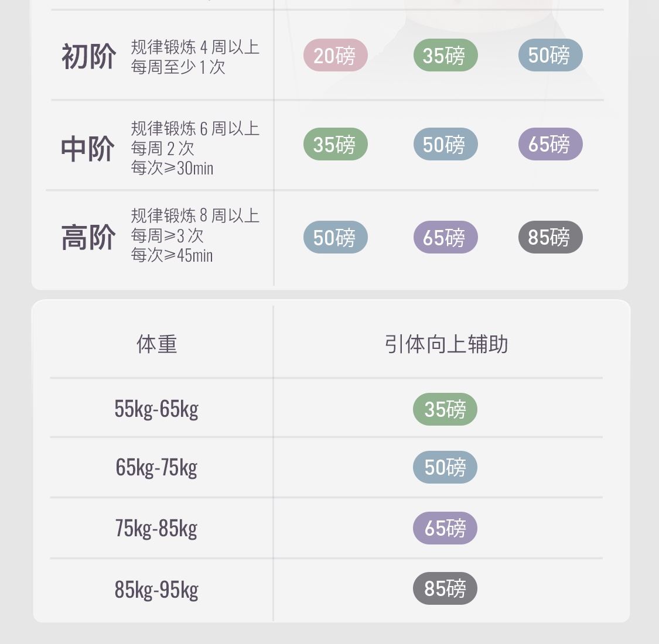Click the blue 50磅 badge in 中阶 row

pos(445,144)
